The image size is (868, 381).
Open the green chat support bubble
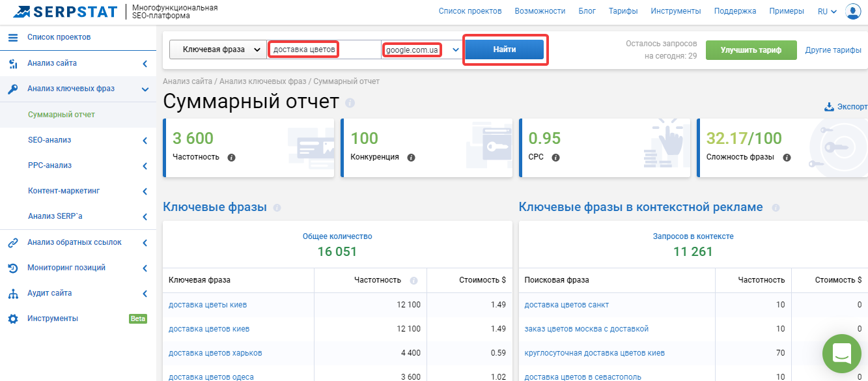pos(841,354)
